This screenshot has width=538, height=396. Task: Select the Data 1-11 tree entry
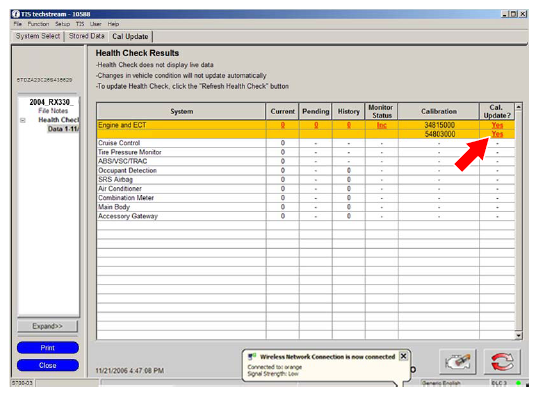[63, 129]
